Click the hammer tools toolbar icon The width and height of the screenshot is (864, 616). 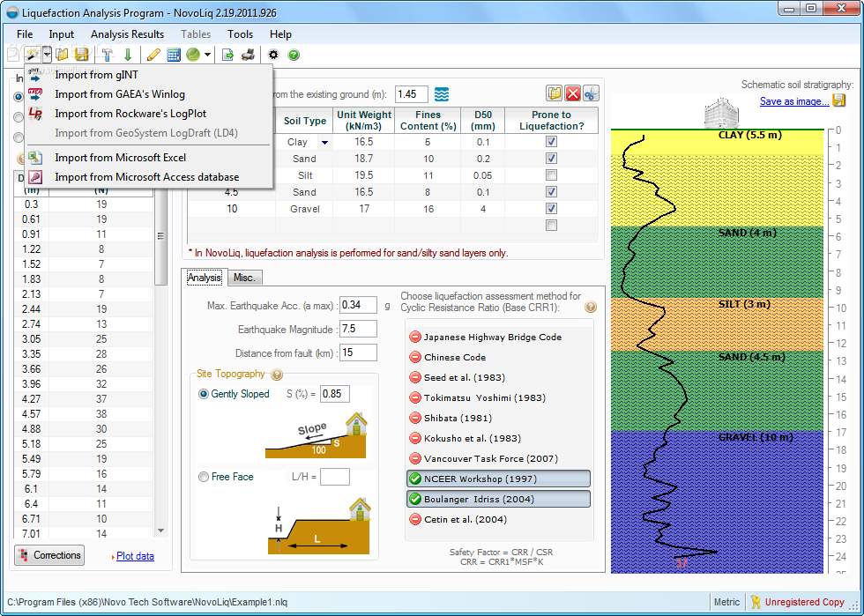[108, 55]
